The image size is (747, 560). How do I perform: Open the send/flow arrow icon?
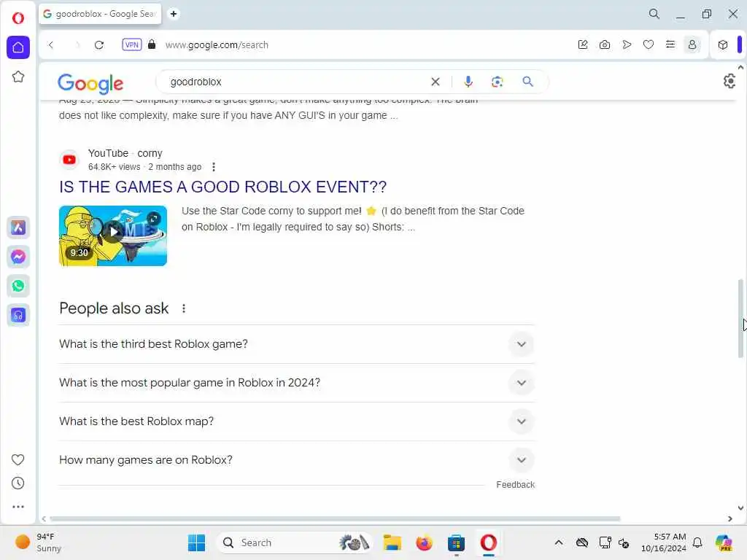tap(627, 44)
